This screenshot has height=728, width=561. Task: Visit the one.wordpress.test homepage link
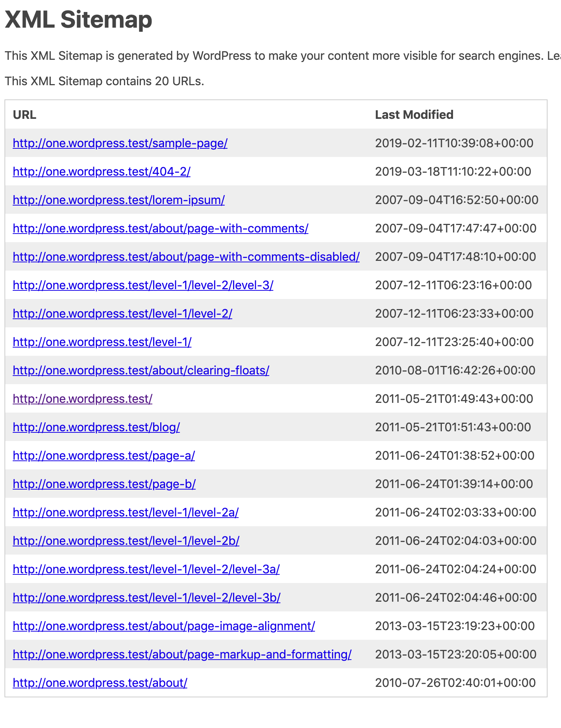[x=82, y=399]
